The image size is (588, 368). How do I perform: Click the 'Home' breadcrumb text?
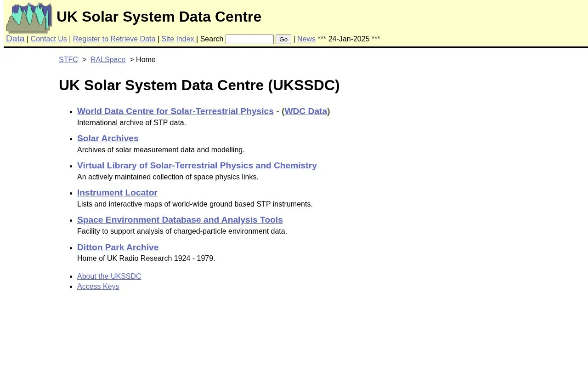click(x=146, y=60)
